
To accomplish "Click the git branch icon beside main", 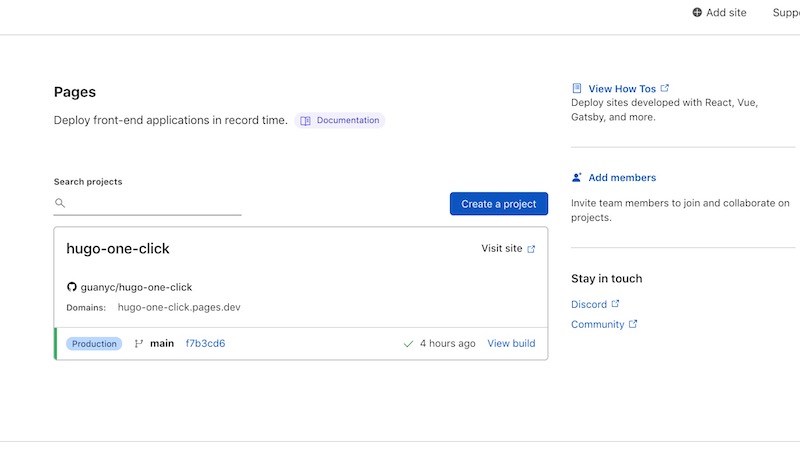I will (x=138, y=344).
